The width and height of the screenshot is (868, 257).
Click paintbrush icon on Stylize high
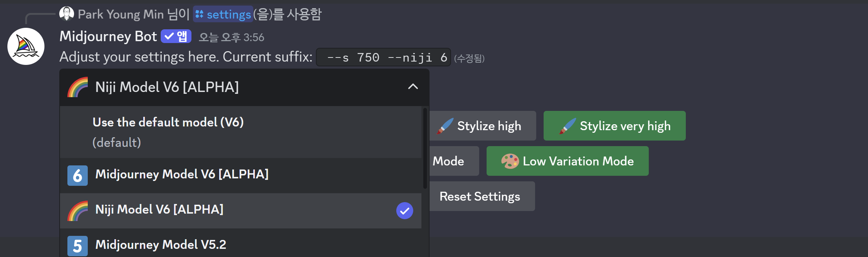point(445,126)
